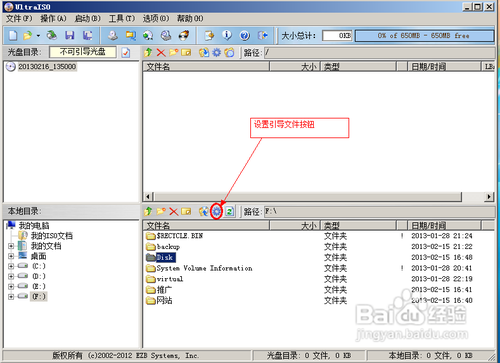The image size is (500, 363).
Task: Open the 工具(T) menu
Action: click(122, 18)
